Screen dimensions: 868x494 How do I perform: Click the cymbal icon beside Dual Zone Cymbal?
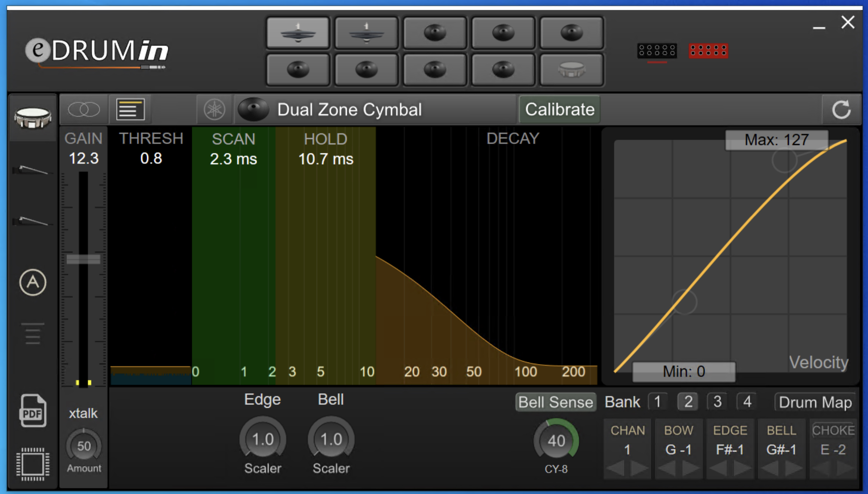tap(253, 109)
